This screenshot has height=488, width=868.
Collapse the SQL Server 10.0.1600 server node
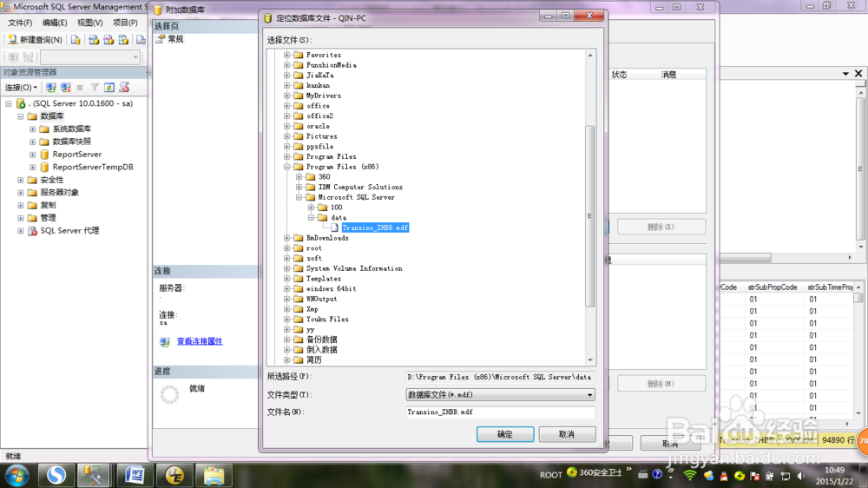9,103
